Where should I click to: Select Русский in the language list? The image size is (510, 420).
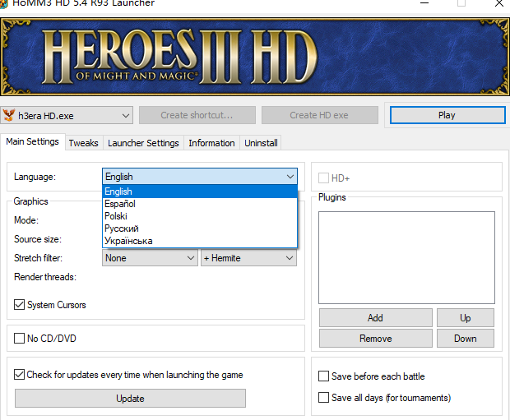pos(200,228)
